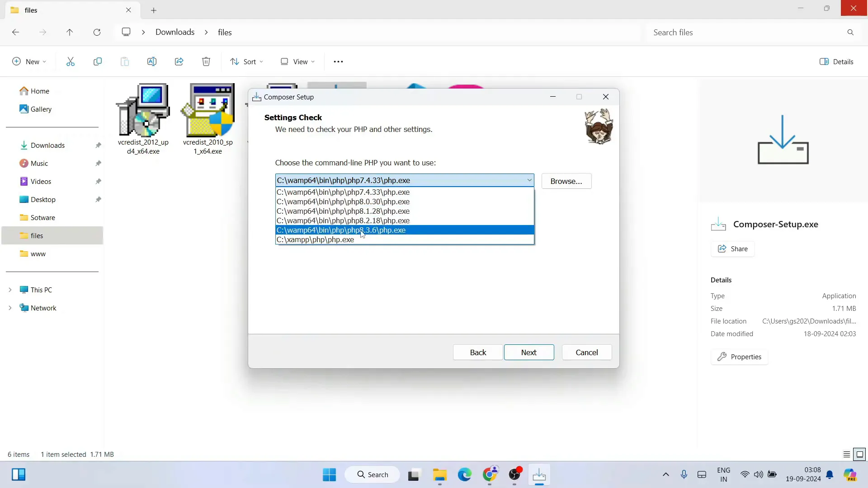The image size is (868, 488).
Task: Open the See more toolbar options
Action: point(338,61)
